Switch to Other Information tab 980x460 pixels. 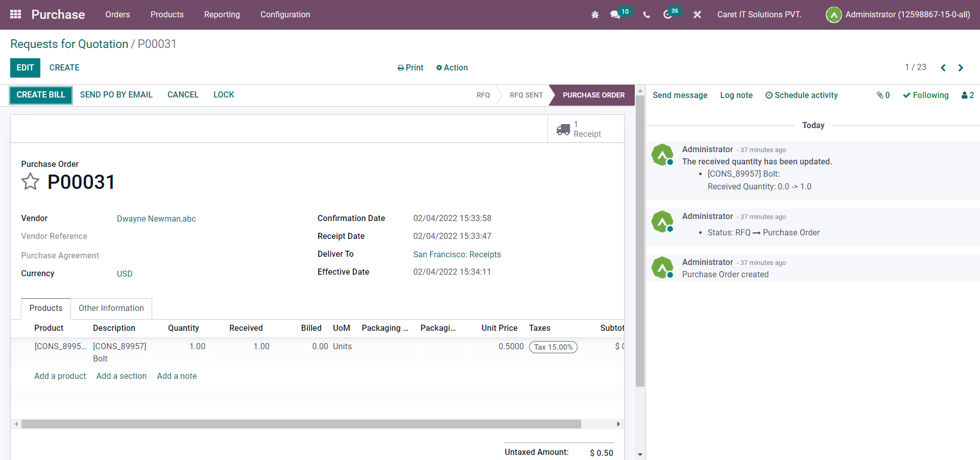[111, 308]
